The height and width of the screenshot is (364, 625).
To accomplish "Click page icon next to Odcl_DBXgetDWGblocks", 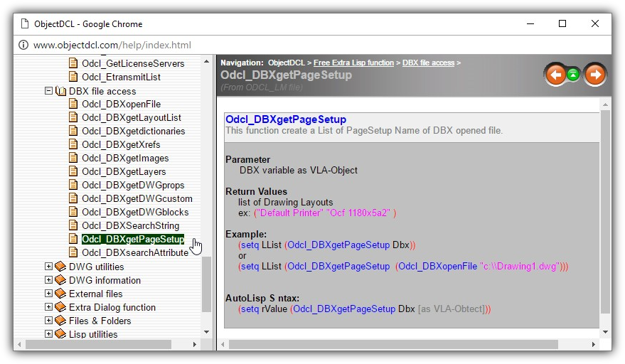I will click(x=73, y=212).
